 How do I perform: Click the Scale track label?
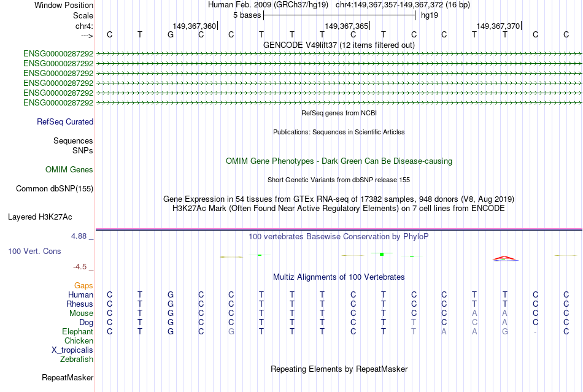(x=83, y=15)
